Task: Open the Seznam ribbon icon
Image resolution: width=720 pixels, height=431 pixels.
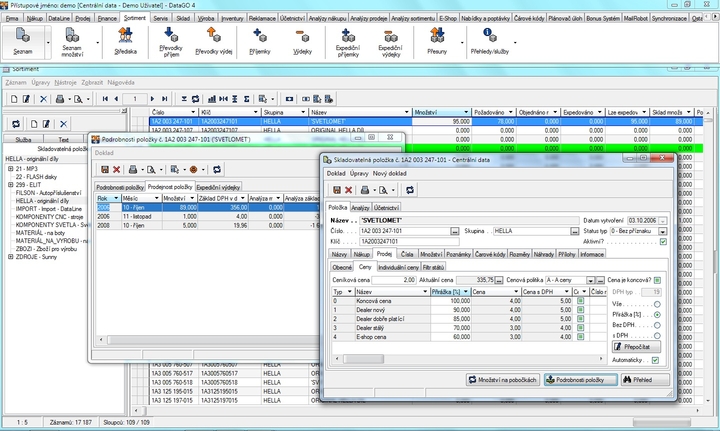Action: pyautogui.click(x=23, y=41)
